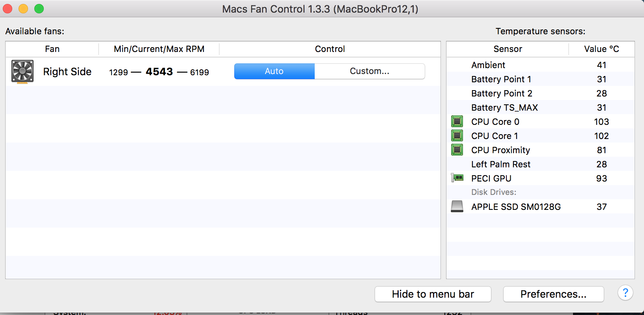The width and height of the screenshot is (644, 315).
Task: Click the CPU Proximity chip icon
Action: (x=457, y=150)
